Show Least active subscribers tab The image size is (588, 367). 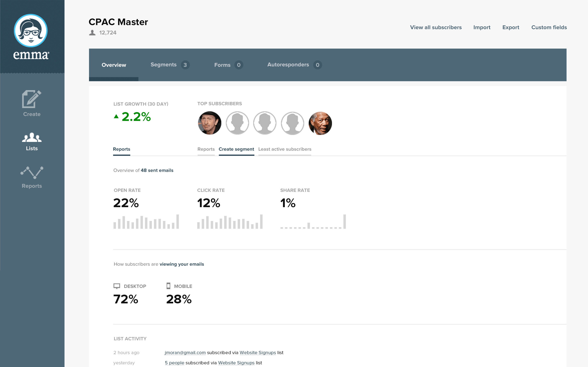pos(285,149)
